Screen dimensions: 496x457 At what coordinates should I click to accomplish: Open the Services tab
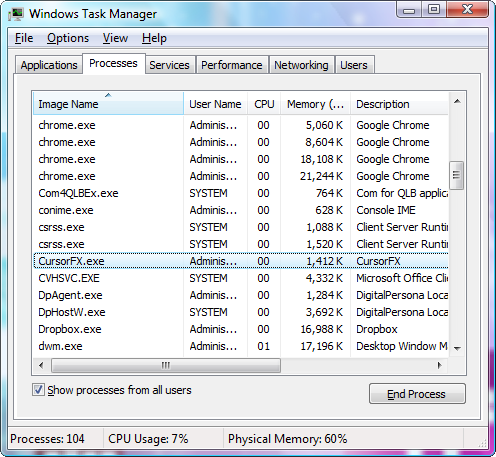click(169, 65)
